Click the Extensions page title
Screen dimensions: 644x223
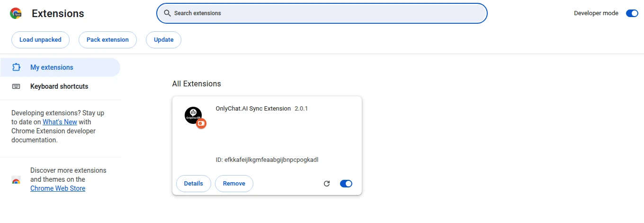click(x=58, y=14)
